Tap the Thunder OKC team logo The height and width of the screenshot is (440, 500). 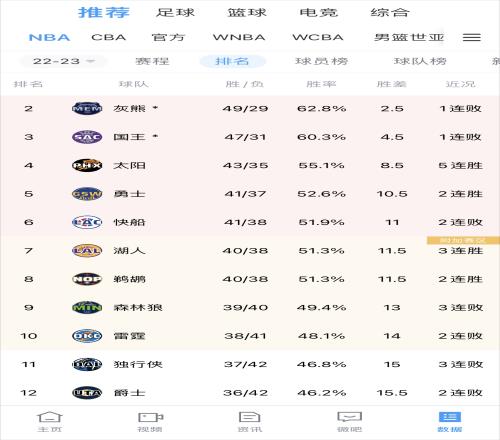(x=87, y=336)
